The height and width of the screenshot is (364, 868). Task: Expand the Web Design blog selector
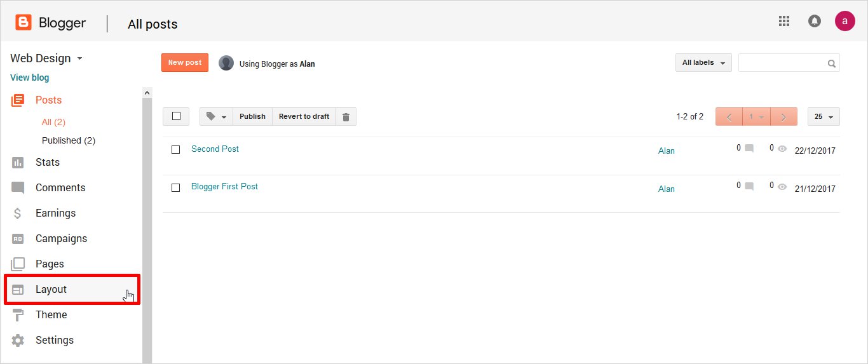(x=46, y=58)
